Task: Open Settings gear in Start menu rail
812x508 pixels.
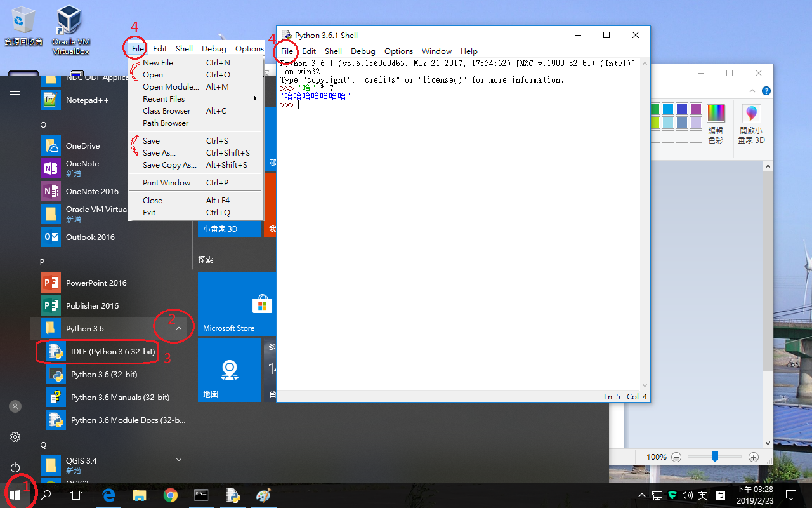Action: (15, 437)
